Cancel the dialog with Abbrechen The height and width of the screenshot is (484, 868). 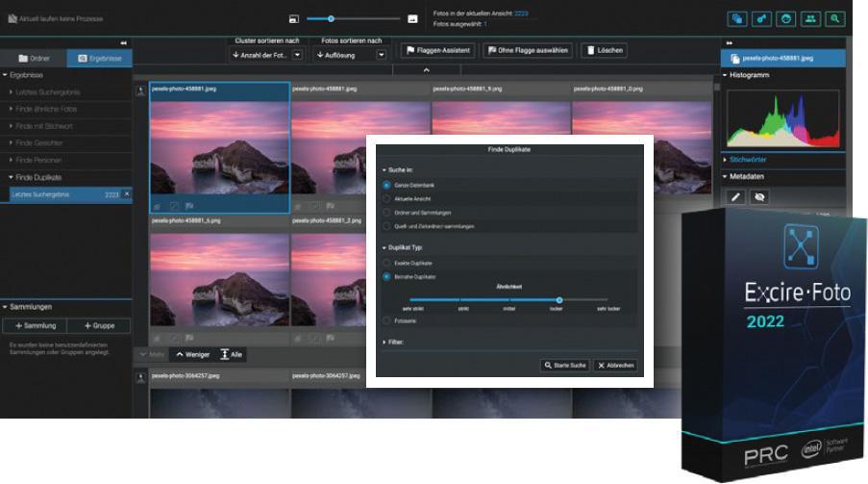[x=615, y=366]
